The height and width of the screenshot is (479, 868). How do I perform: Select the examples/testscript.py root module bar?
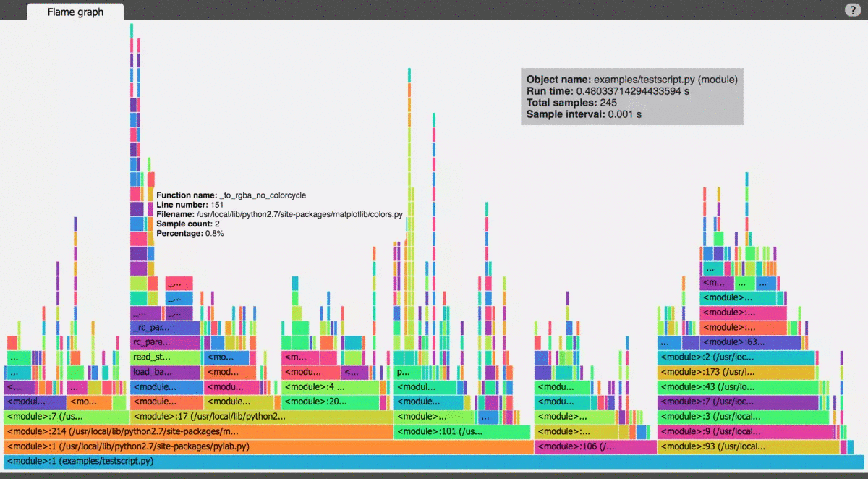tap(434, 461)
